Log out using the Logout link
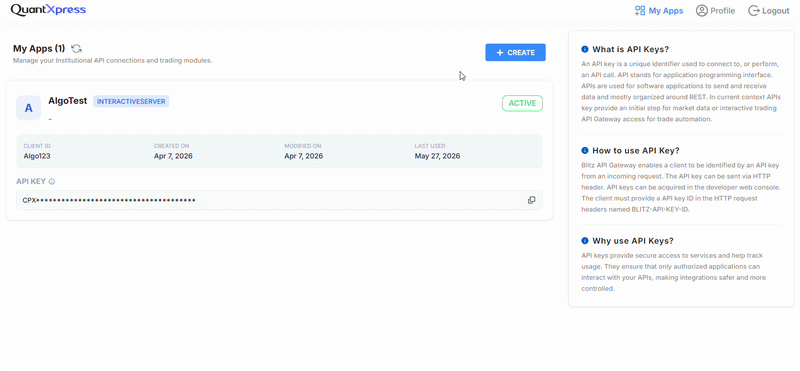The image size is (800, 371). (x=769, y=10)
